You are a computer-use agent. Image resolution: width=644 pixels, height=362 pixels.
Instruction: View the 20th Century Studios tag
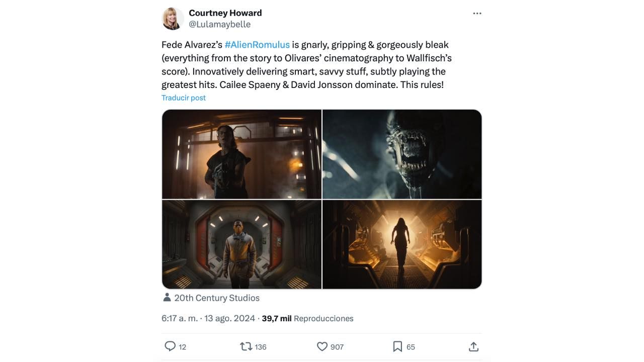(217, 298)
